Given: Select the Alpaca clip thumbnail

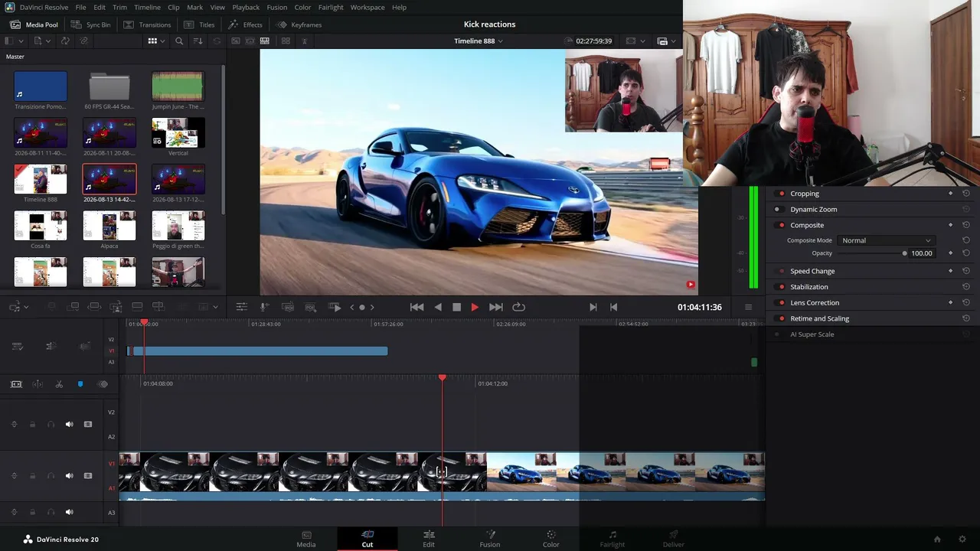Looking at the screenshot, I should click(x=109, y=226).
